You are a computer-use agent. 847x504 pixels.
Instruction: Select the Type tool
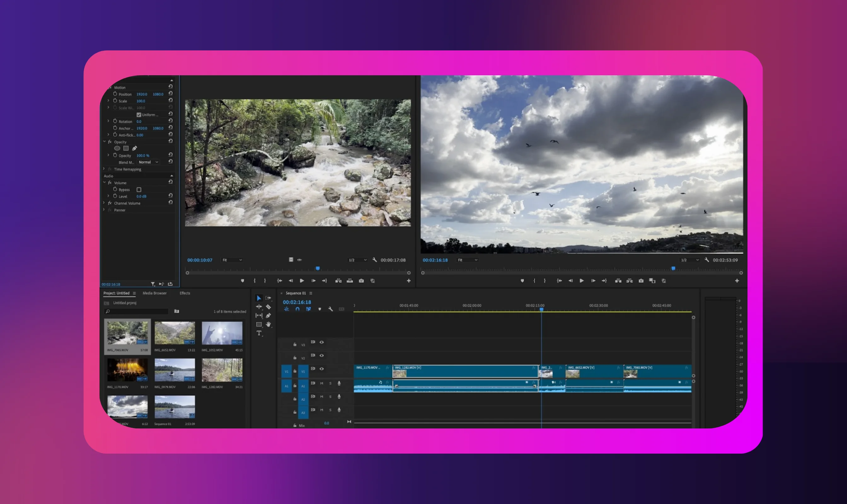coord(259,333)
